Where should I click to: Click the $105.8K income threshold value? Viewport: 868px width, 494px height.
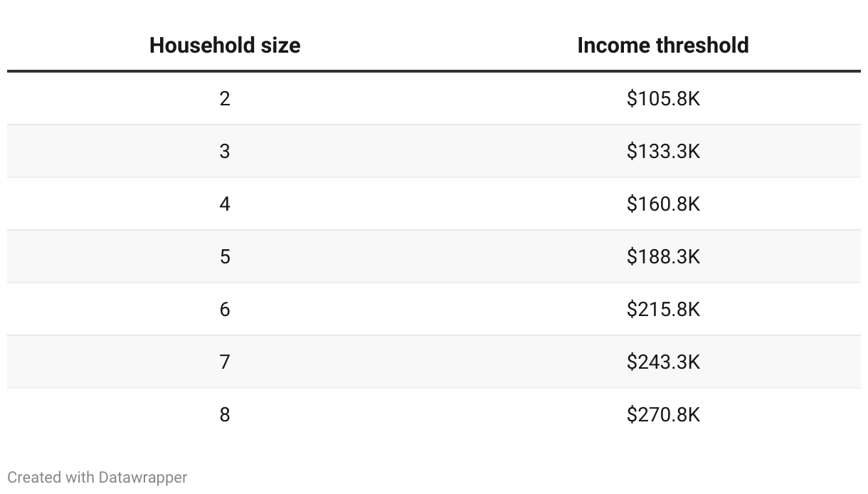point(663,98)
